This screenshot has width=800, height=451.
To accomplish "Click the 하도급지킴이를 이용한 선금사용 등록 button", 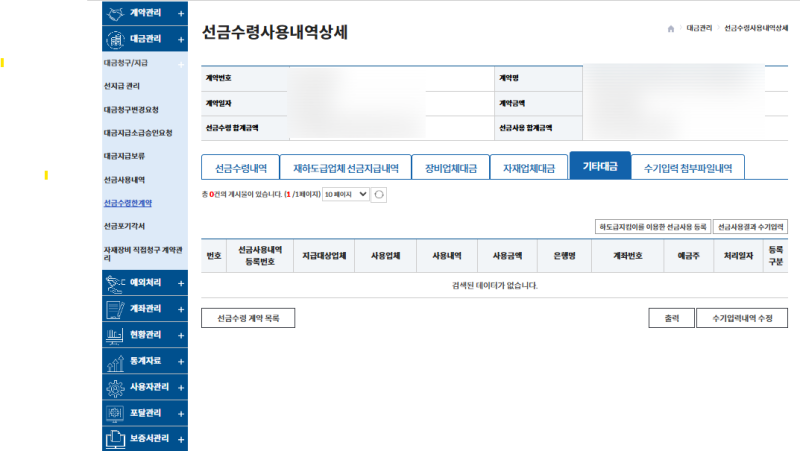I will click(653, 227).
